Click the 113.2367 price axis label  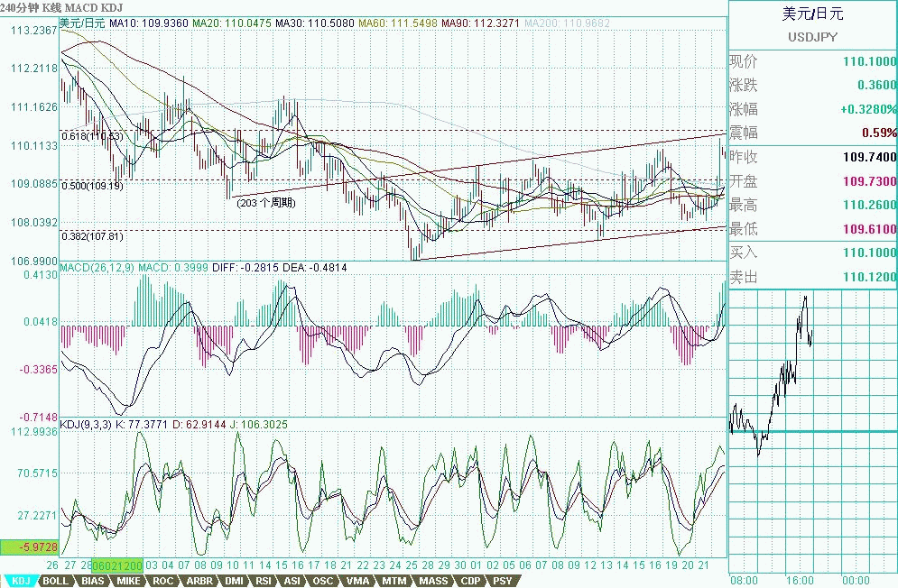34,31
